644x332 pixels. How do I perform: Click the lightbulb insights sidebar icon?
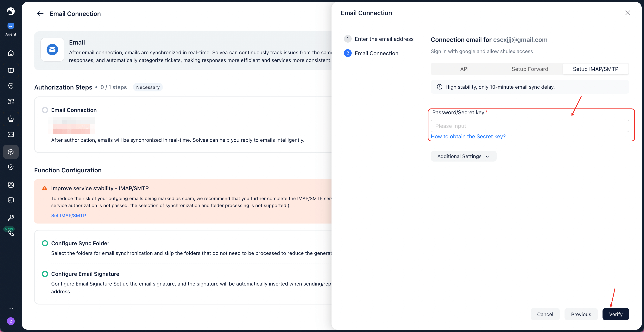11,86
